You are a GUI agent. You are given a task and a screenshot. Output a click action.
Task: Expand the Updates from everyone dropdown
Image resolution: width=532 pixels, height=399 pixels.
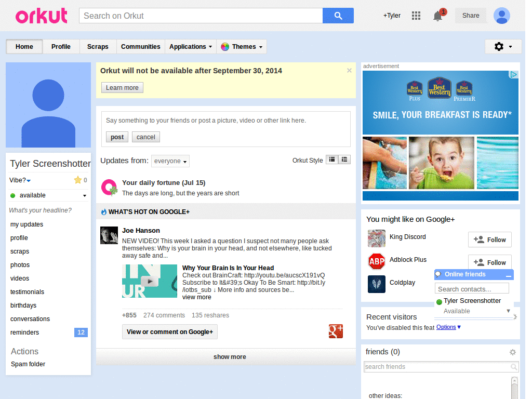coord(170,161)
